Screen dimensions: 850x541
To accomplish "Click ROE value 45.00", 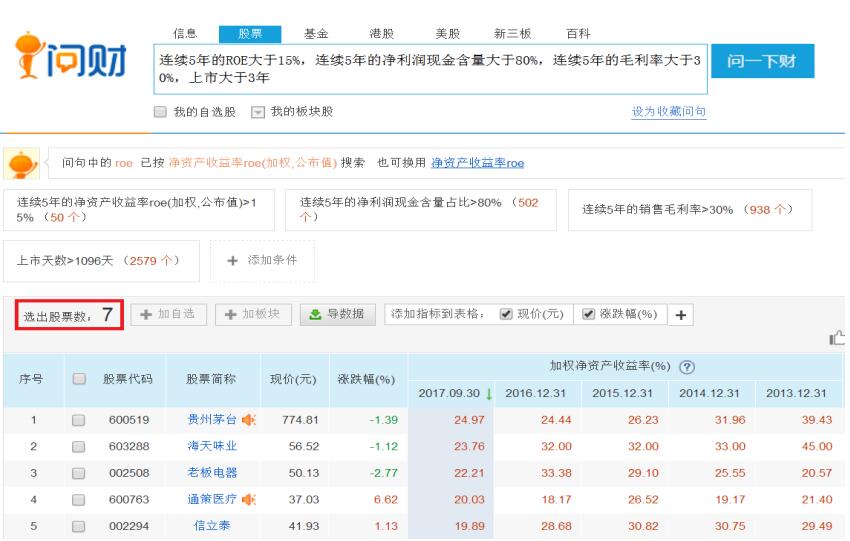I will [x=817, y=447].
